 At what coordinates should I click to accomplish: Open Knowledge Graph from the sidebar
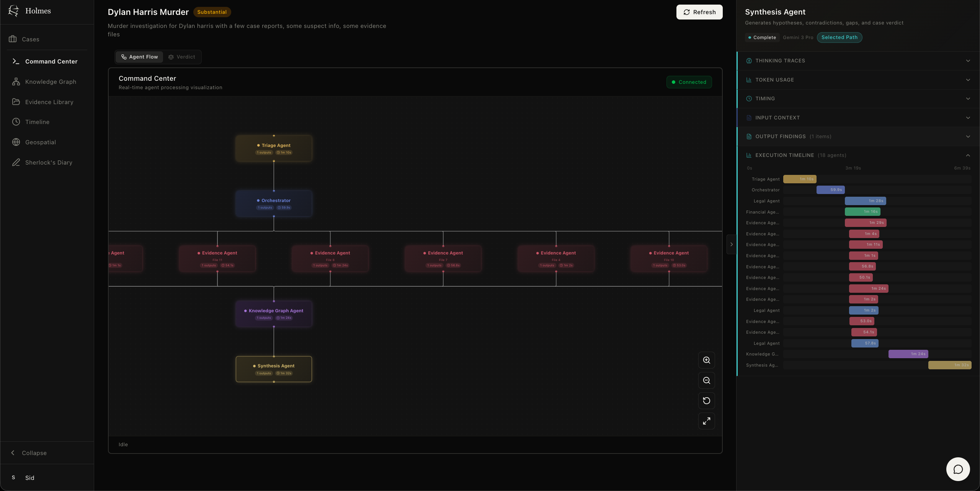tap(51, 82)
